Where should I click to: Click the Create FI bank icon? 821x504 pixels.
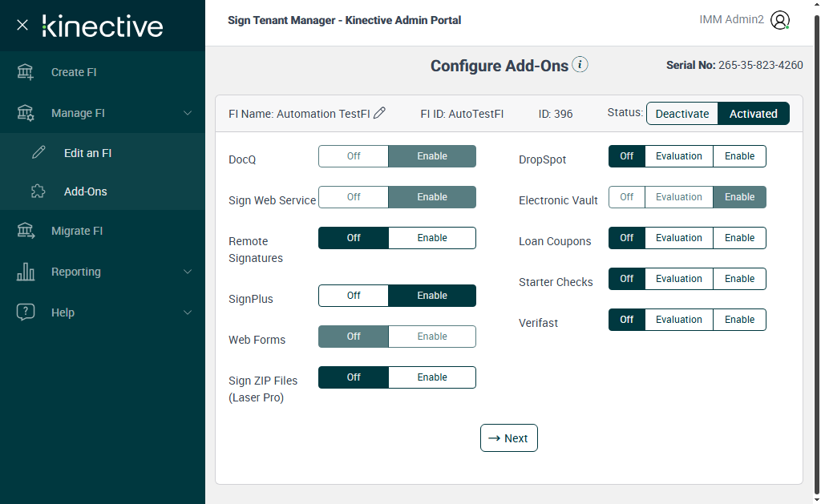(x=25, y=72)
